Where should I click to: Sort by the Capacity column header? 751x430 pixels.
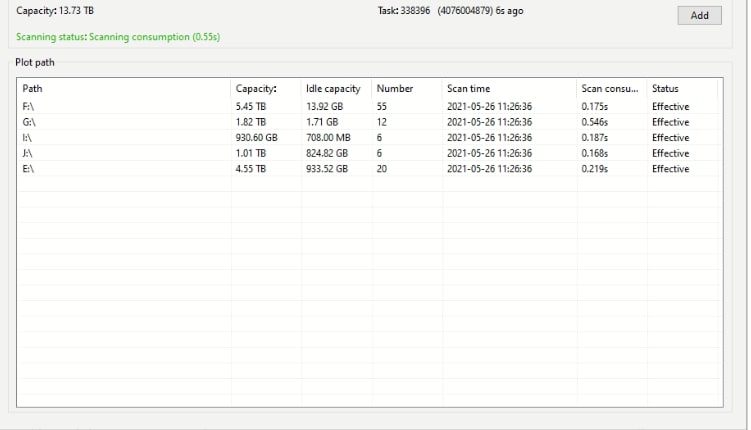click(x=265, y=89)
